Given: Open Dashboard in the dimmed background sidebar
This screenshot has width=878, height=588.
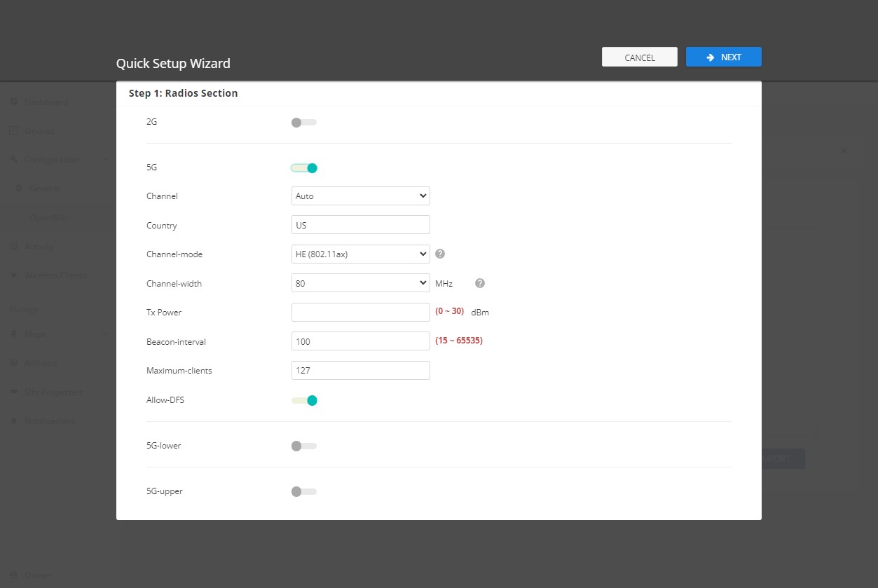Looking at the screenshot, I should point(46,102).
